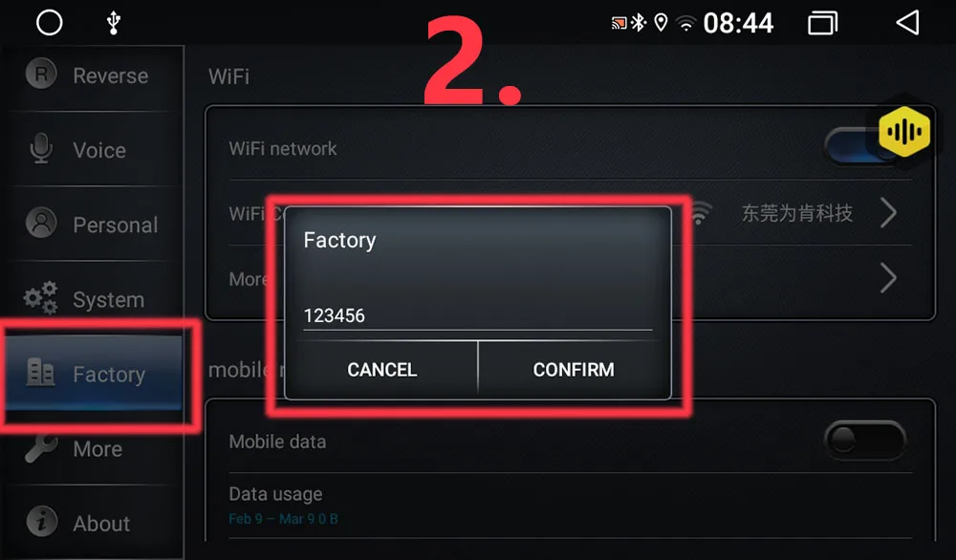
Task: Click the Factory password input field
Action: click(477, 315)
